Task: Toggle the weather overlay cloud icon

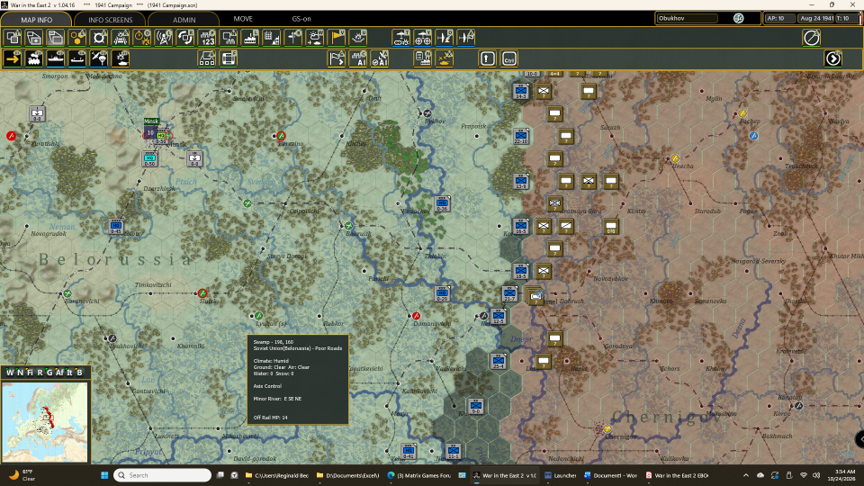Action: 315,37
